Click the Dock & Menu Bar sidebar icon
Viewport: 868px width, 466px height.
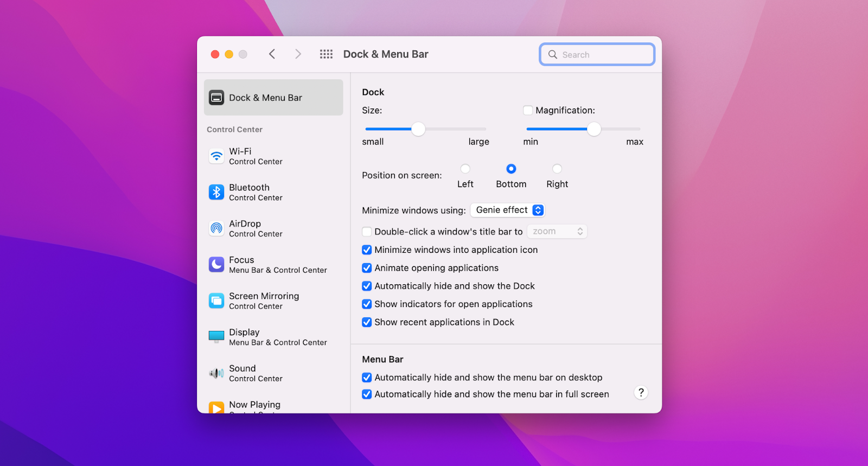216,98
